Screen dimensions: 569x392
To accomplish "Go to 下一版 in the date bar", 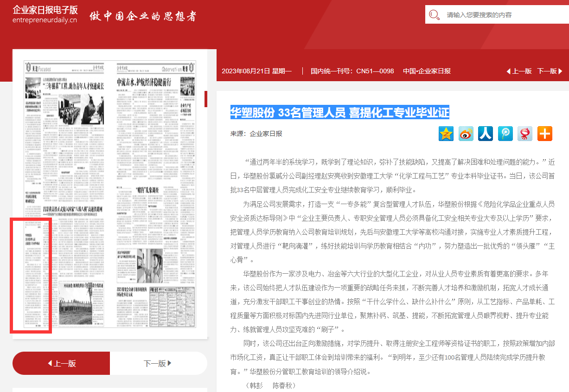I will pos(550,71).
